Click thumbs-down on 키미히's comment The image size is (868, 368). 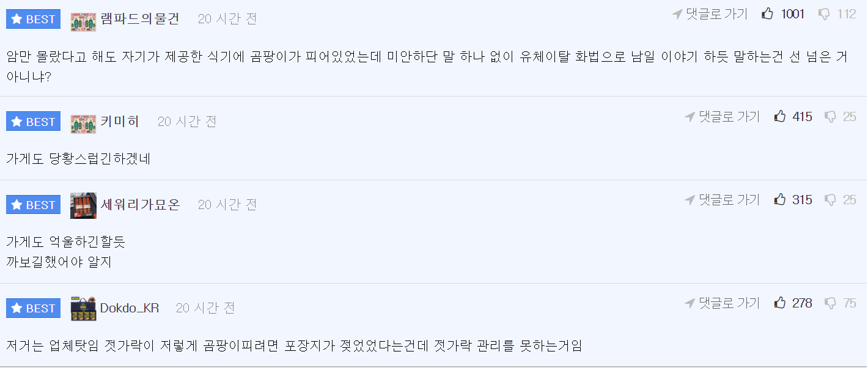tap(830, 116)
